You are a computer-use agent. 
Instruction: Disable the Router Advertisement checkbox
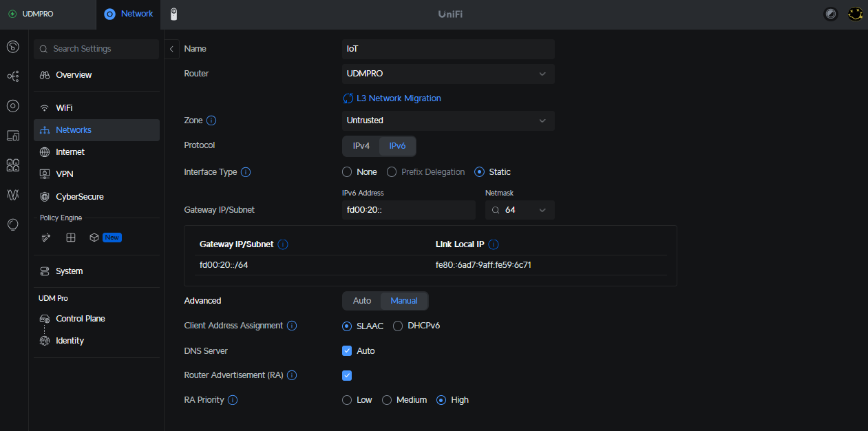tap(347, 376)
